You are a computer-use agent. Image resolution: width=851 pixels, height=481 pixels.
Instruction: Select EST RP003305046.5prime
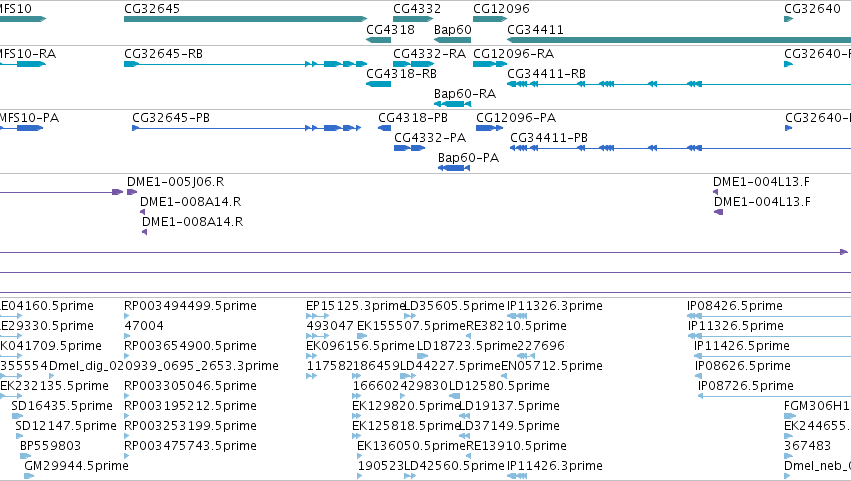pos(190,386)
